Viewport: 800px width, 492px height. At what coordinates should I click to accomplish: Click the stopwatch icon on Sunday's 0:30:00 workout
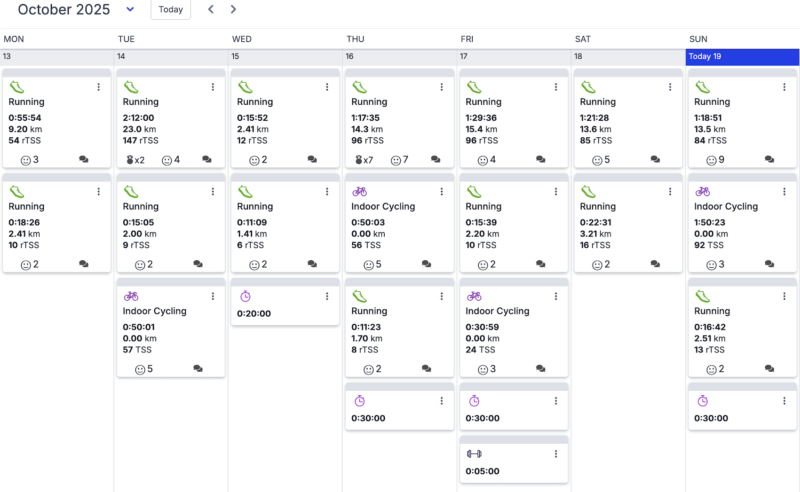(x=702, y=401)
